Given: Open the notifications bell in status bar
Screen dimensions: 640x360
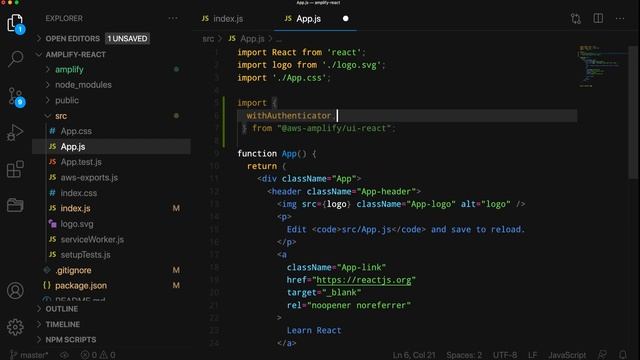Looking at the screenshot, I should (x=622, y=355).
